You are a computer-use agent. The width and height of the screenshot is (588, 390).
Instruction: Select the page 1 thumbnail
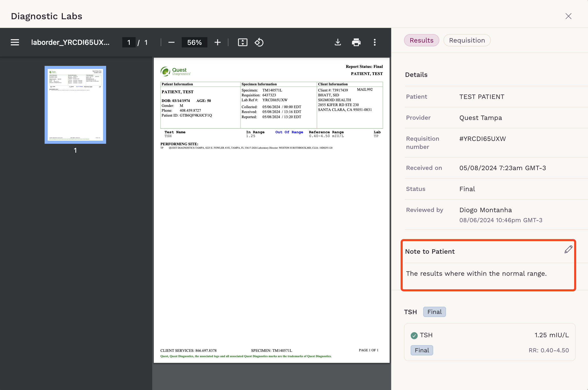point(75,105)
